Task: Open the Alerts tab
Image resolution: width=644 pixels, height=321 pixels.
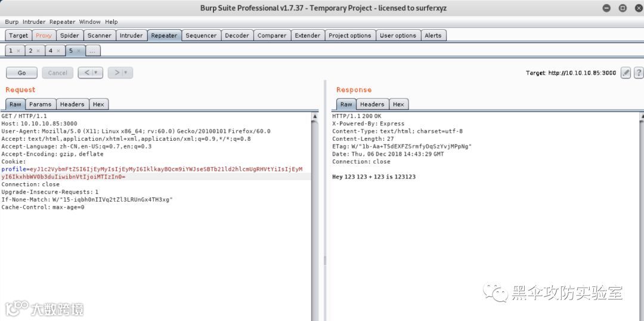Action: [434, 35]
